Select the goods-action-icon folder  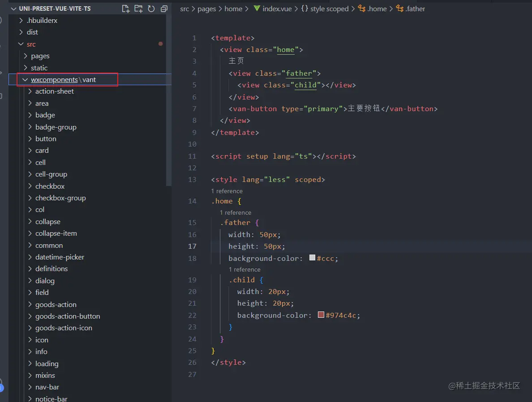[x=64, y=328]
